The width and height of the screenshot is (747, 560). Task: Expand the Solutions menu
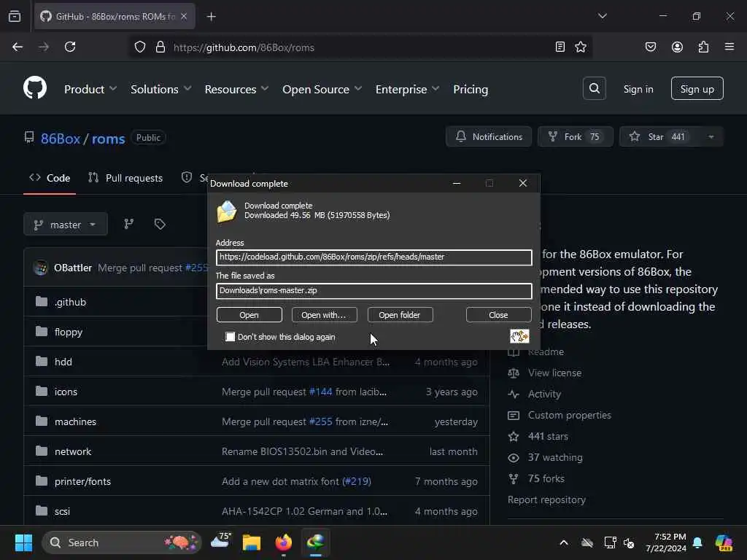161,89
